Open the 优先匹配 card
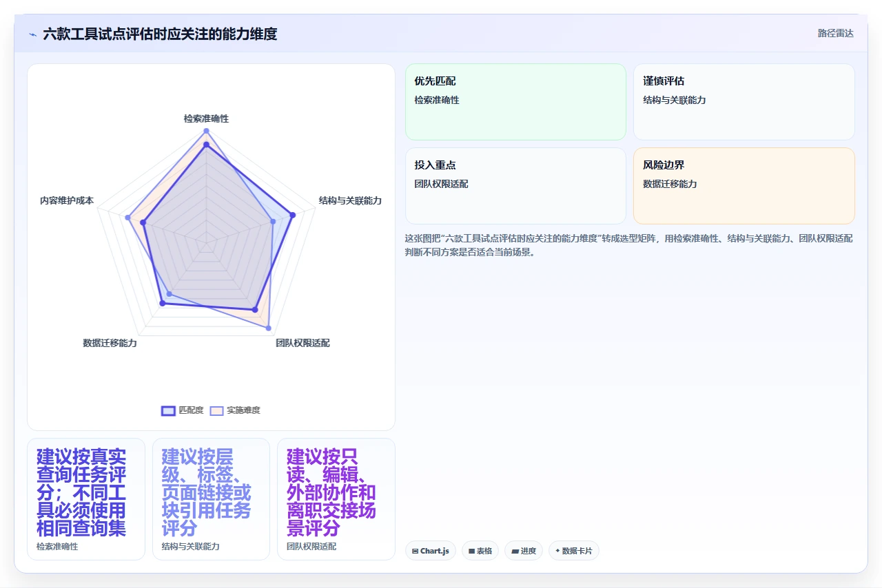The width and height of the screenshot is (882, 588). click(515, 102)
